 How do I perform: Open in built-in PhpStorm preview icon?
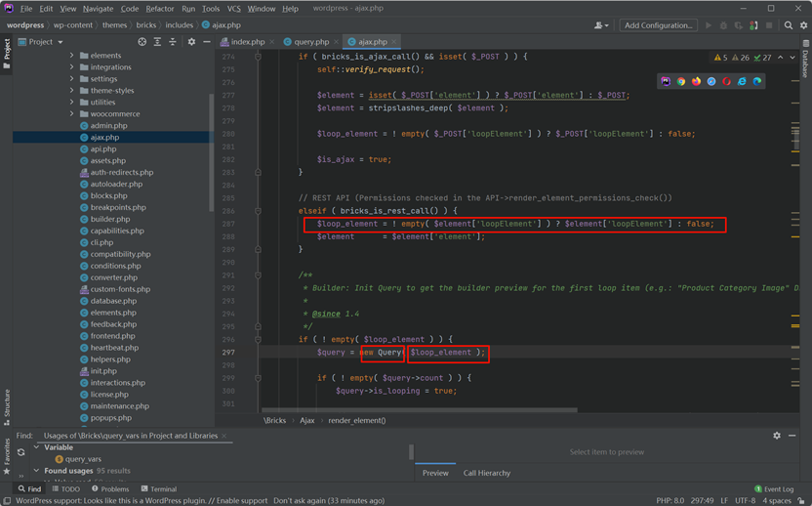pos(666,81)
